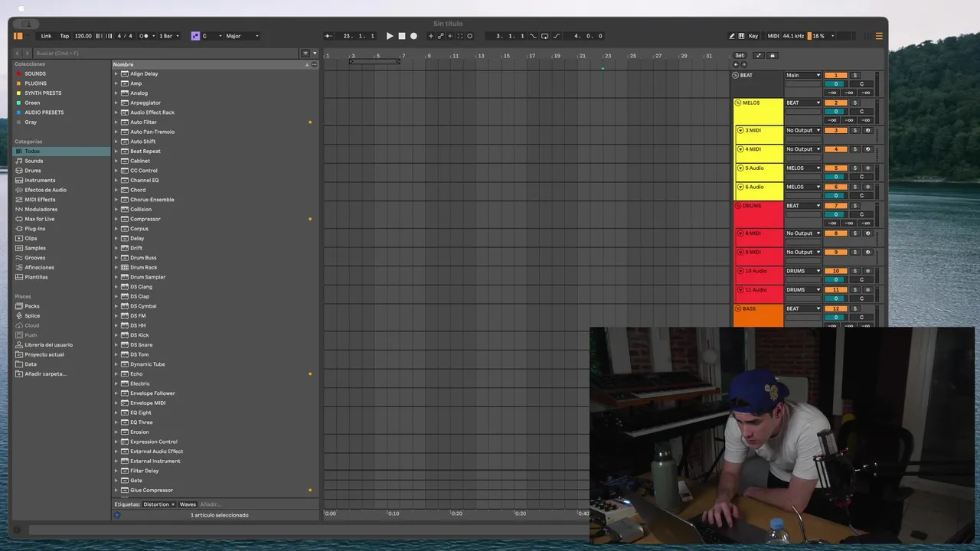Open the 1 Bar quantization dropdown
Viewport: 980px width, 551px height.
click(x=168, y=36)
